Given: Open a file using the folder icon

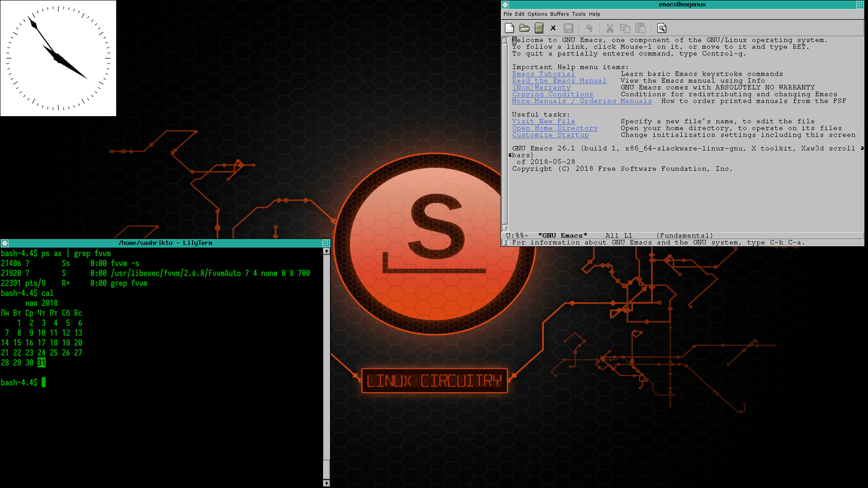Looking at the screenshot, I should (524, 28).
